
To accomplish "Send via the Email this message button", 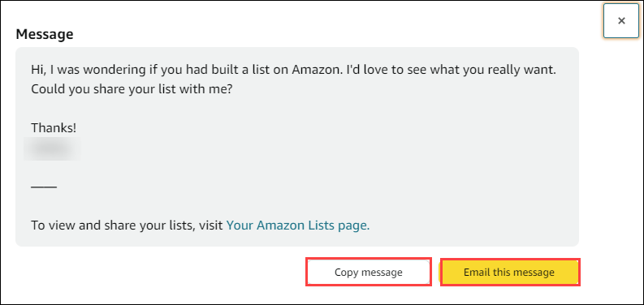I will pyautogui.click(x=509, y=273).
